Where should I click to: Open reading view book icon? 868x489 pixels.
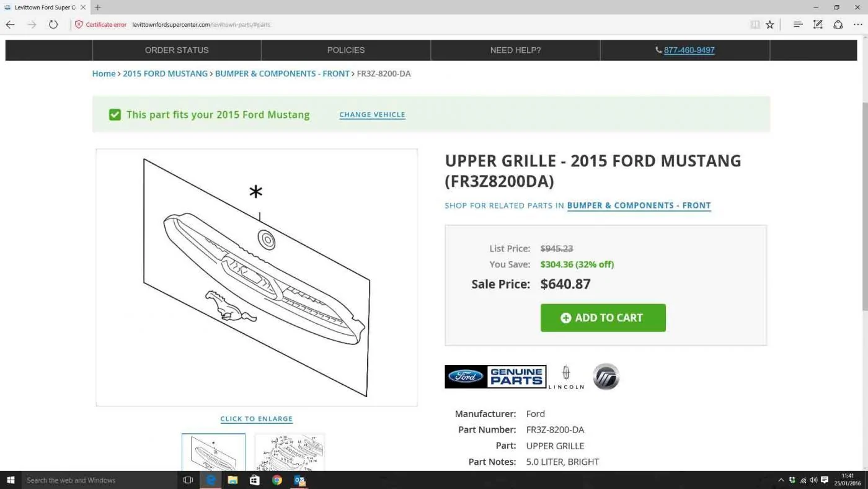755,25
